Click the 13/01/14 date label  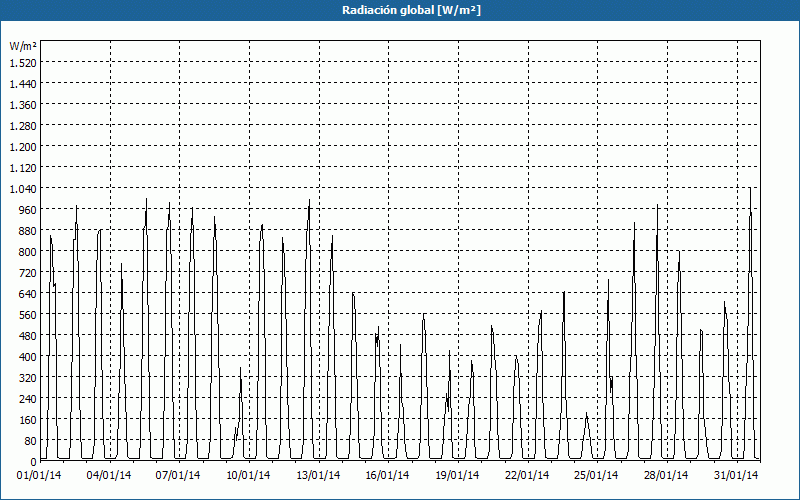point(318,475)
